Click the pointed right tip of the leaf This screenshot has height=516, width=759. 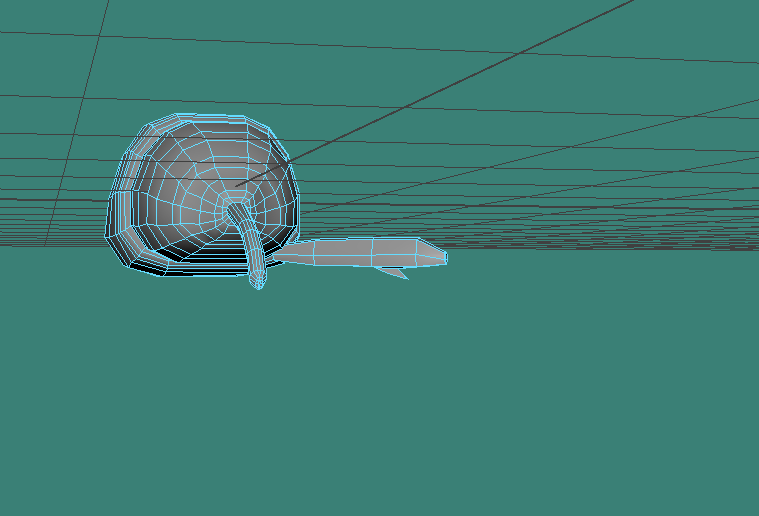pyautogui.click(x=443, y=257)
